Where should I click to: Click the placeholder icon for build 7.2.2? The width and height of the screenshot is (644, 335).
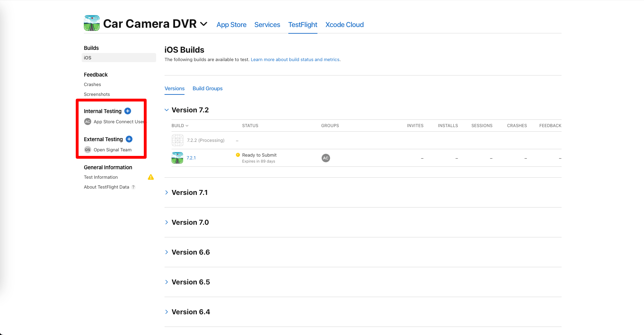(x=177, y=140)
